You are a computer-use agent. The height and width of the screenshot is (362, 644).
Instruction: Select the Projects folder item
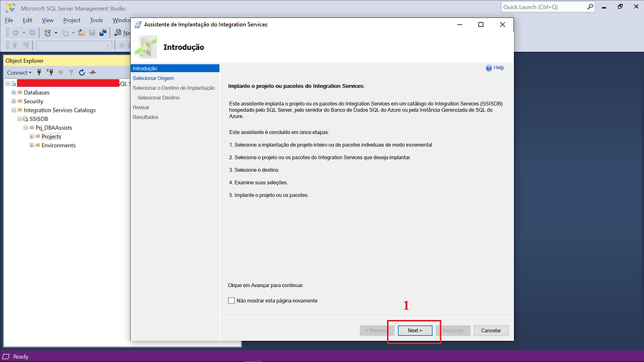click(51, 137)
